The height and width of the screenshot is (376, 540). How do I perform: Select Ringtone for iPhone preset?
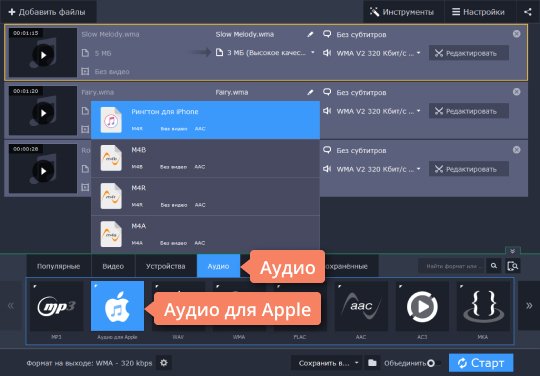(205, 120)
